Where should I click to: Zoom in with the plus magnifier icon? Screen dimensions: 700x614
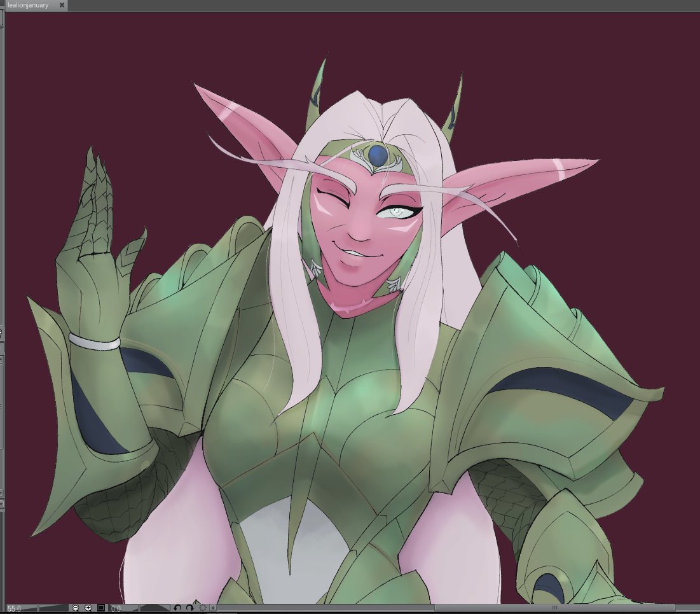click(88, 608)
